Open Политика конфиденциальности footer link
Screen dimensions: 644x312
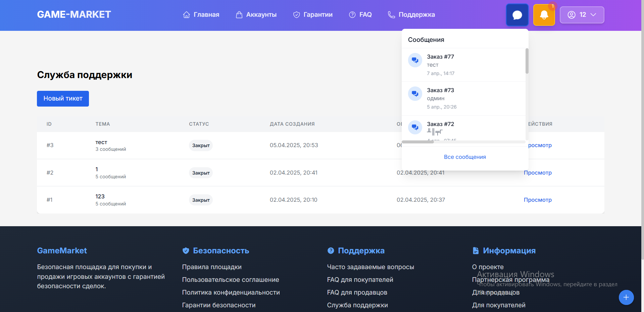pyautogui.click(x=231, y=292)
